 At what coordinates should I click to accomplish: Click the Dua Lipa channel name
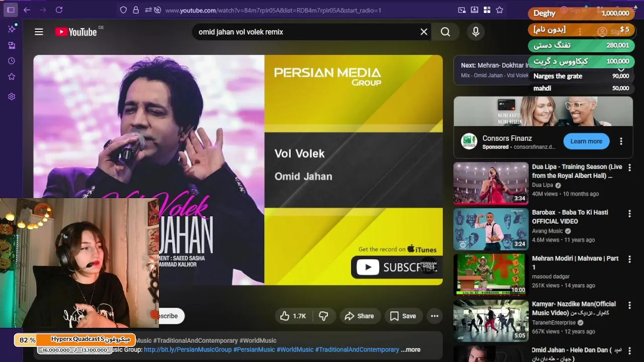[x=542, y=185]
